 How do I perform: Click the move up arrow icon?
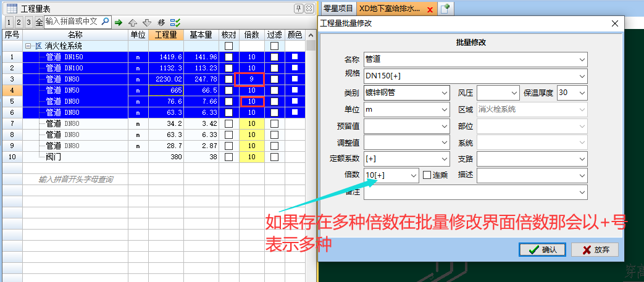pyautogui.click(x=133, y=22)
